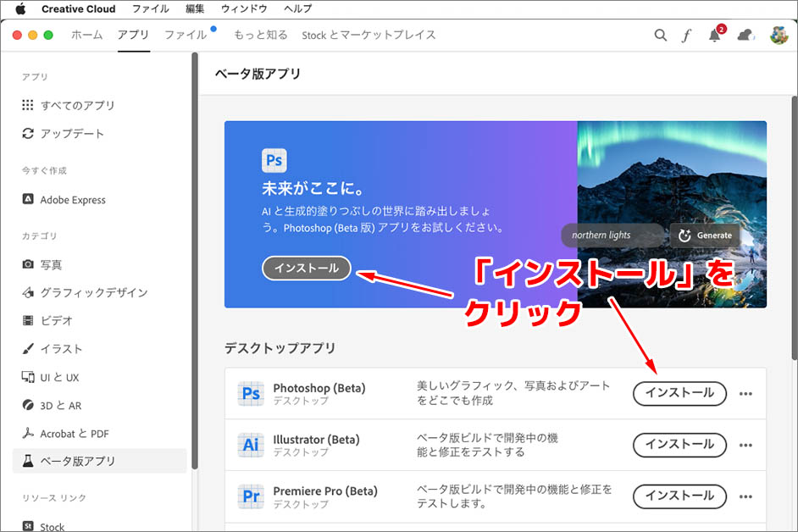
Task: Open more options for Illustrator (Beta)
Action: click(745, 445)
